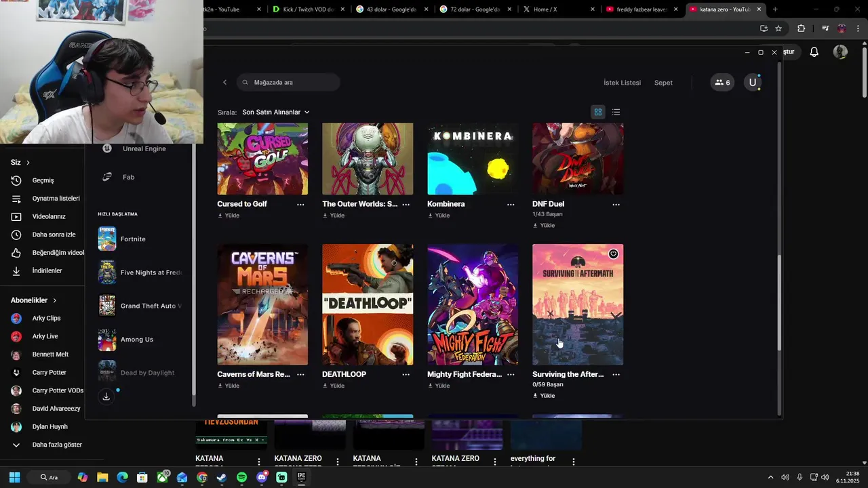The height and width of the screenshot is (488, 868).
Task: Open options menu for DNF Duel
Action: (x=616, y=204)
